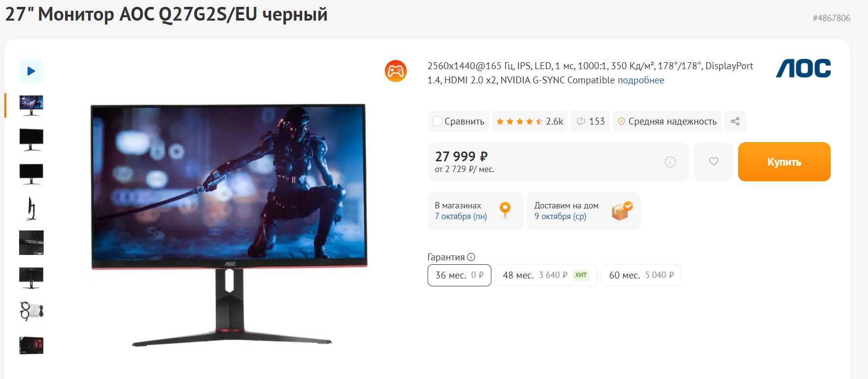Open Доставим на дом delivery option

click(584, 211)
